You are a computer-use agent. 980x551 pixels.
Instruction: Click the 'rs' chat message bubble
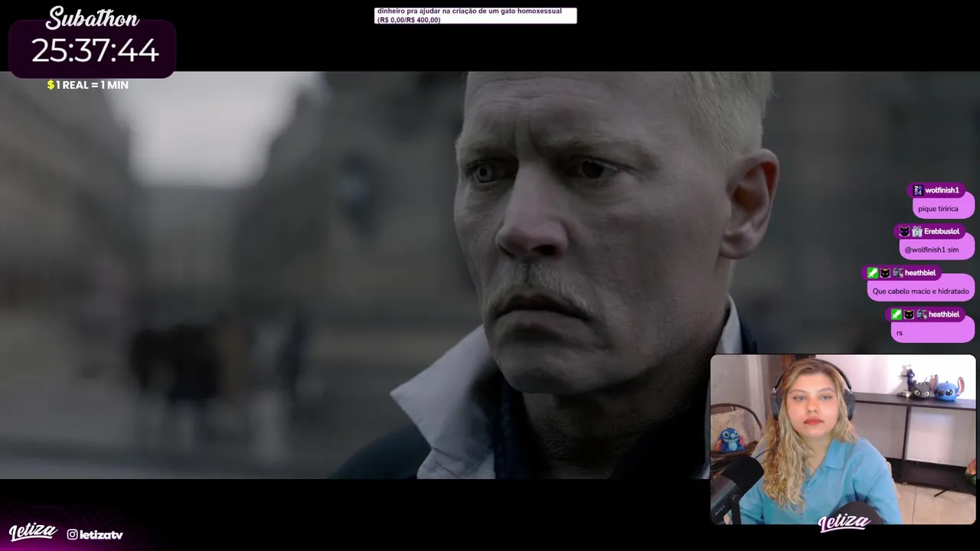click(933, 331)
